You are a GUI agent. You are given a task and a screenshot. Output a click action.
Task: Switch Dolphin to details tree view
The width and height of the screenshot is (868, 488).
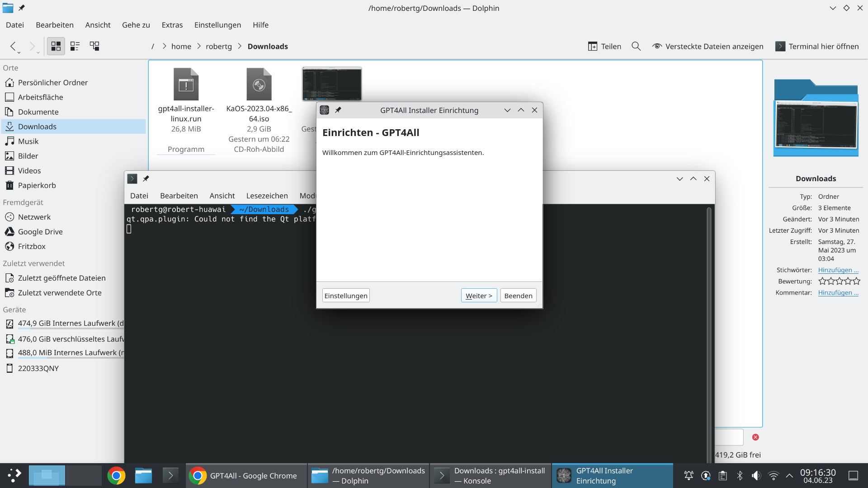pos(94,46)
